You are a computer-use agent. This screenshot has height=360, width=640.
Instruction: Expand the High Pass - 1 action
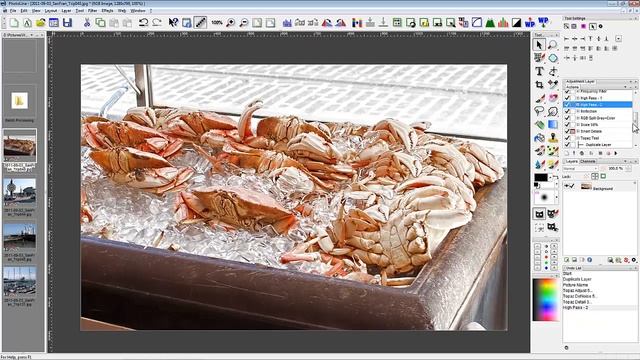tap(578, 98)
